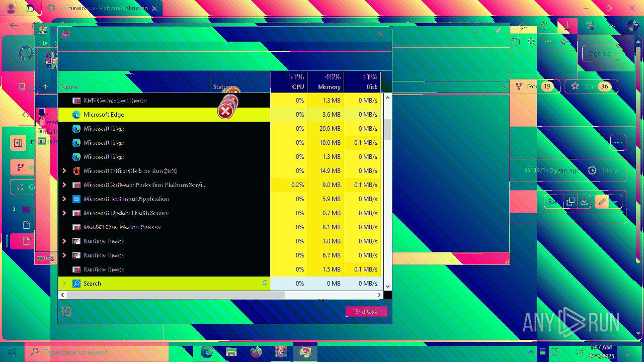Screen dimensions: 644x362
Task: Click the horizontal scrollbar right arrow
Action: (x=379, y=295)
